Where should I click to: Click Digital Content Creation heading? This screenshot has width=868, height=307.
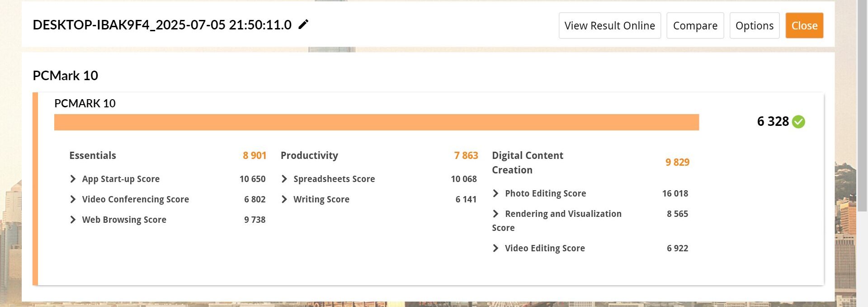pyautogui.click(x=528, y=163)
